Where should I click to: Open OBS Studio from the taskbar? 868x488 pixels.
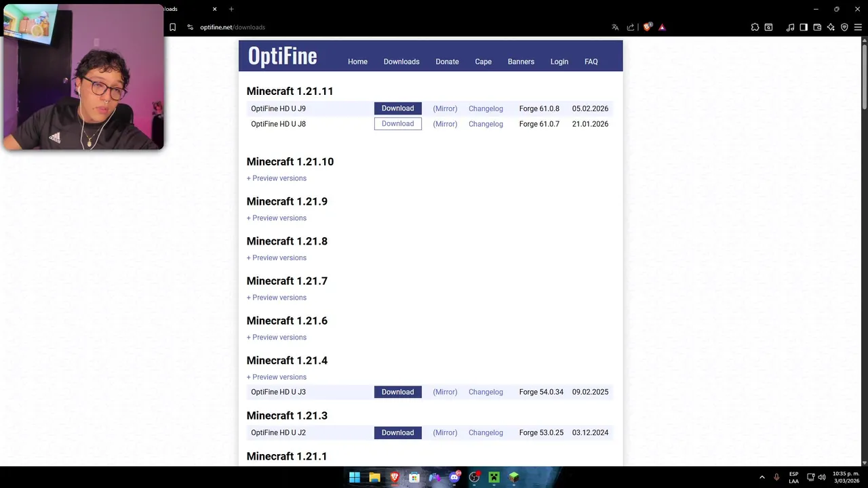(x=474, y=477)
